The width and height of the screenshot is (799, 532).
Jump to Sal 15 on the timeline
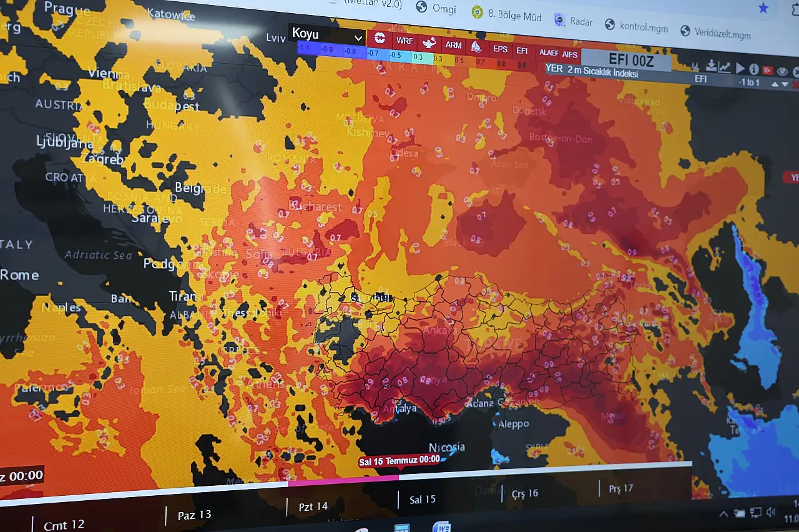point(423,500)
